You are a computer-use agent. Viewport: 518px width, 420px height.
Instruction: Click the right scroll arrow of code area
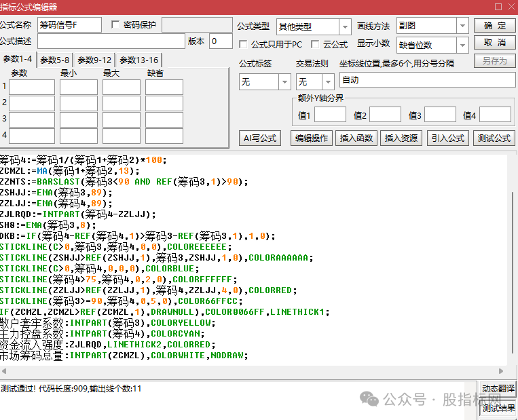(501, 371)
